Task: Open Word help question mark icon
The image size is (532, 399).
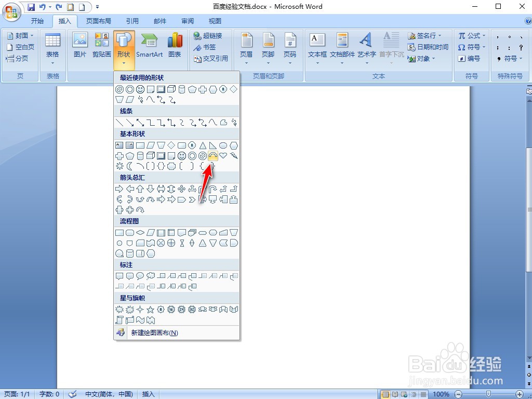Action: [528, 21]
